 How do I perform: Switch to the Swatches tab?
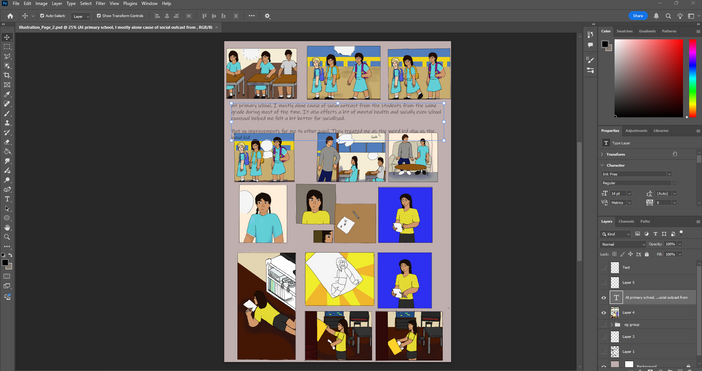pos(625,31)
